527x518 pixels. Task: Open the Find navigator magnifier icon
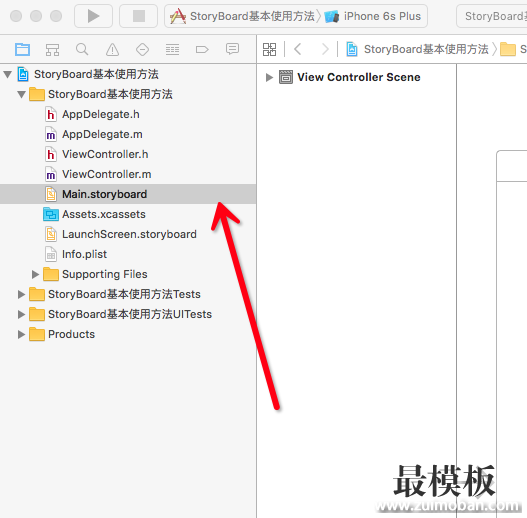coord(82,49)
